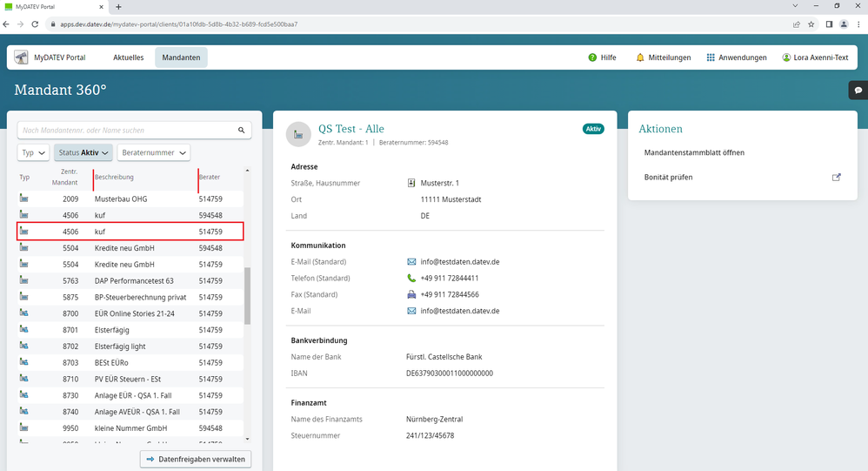Click the lower E-Mail envelope icon
Screen dimensions: 868x471
[x=411, y=311]
